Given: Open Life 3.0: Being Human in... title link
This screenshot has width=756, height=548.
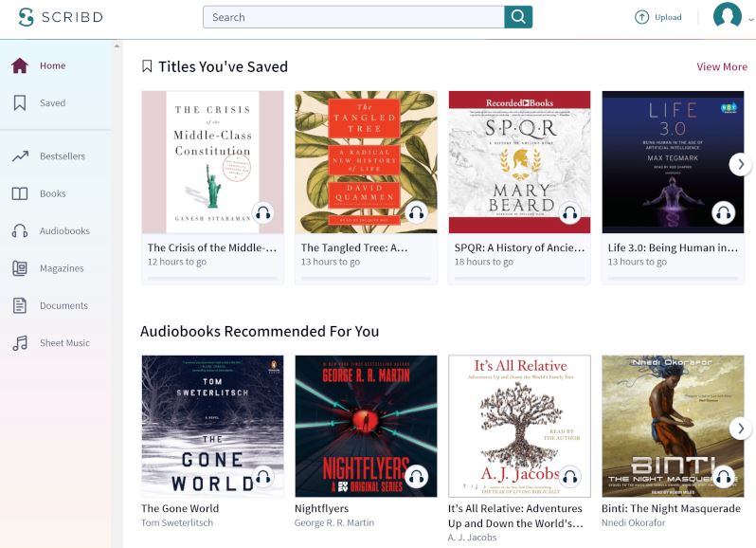Looking at the screenshot, I should coord(673,248).
